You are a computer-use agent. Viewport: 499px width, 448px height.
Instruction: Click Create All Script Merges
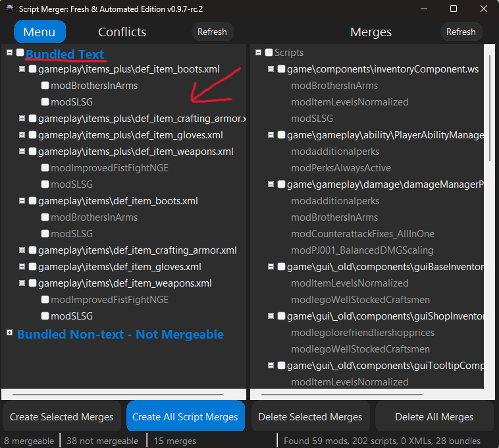[185, 416]
